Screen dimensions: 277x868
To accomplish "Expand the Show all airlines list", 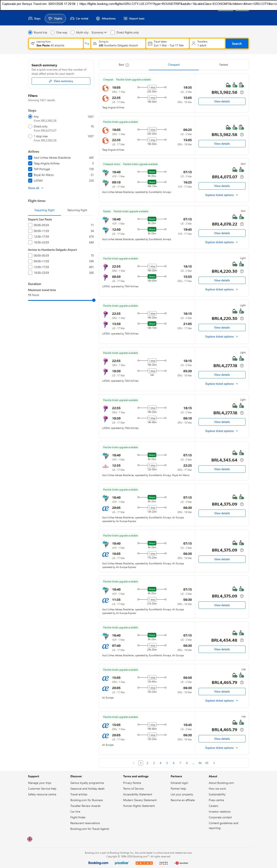I will pos(35,188).
